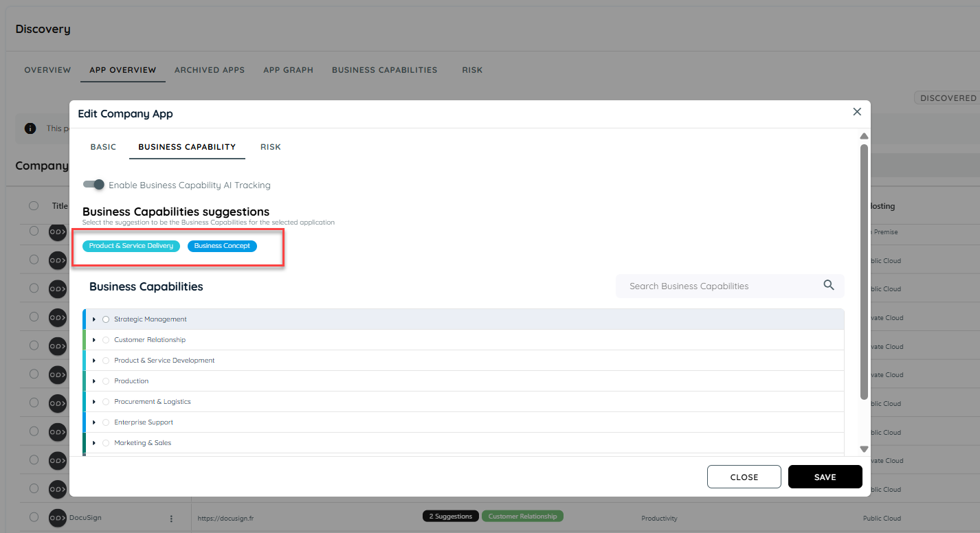Open the Archived Apps tab

tap(210, 70)
